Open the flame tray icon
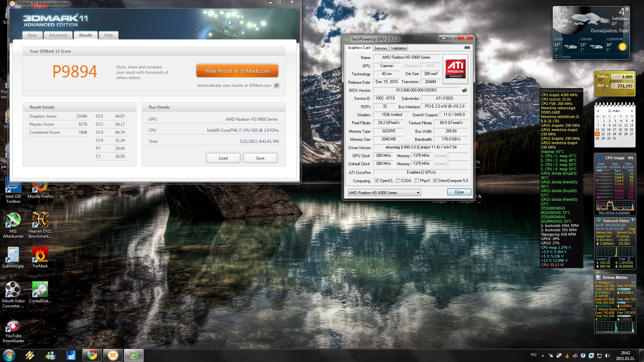The image size is (644, 362). (x=567, y=355)
